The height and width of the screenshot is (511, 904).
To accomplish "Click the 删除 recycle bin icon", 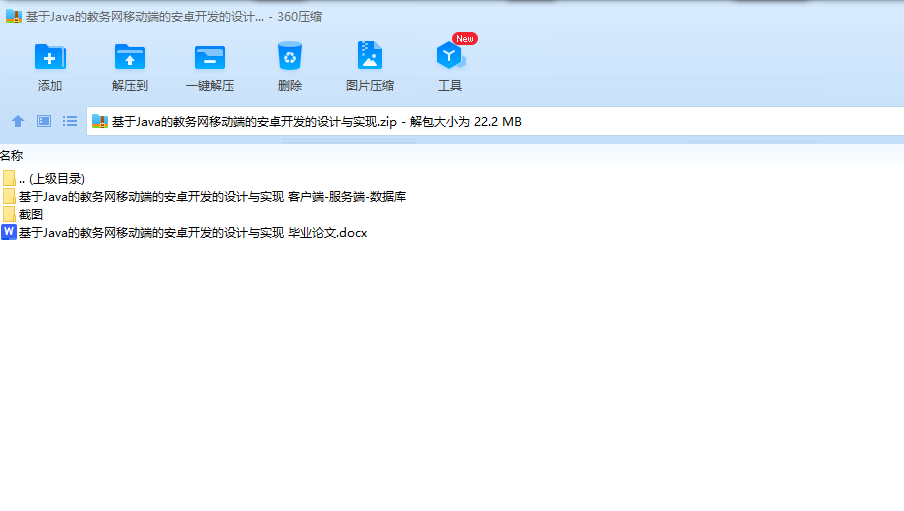I will coord(289,56).
